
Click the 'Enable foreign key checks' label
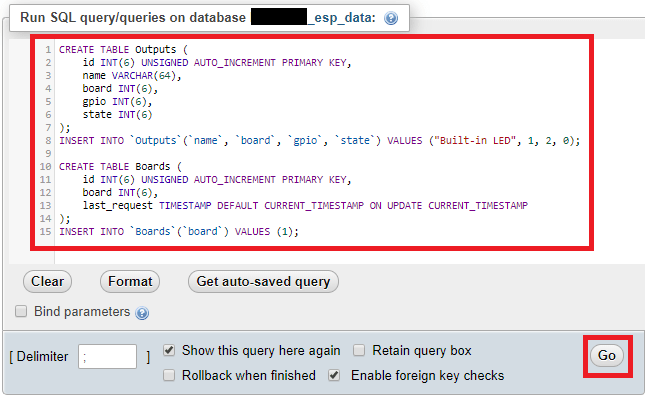click(x=427, y=376)
